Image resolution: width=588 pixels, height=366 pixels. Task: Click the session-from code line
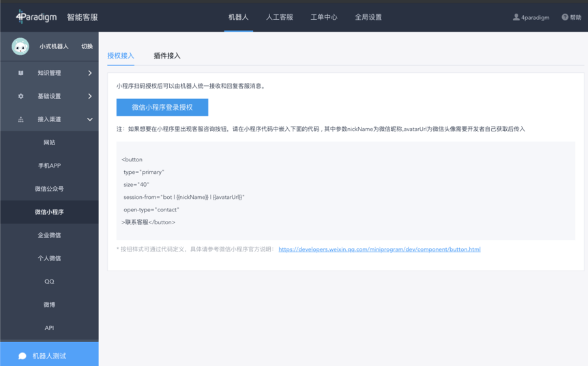183,197
